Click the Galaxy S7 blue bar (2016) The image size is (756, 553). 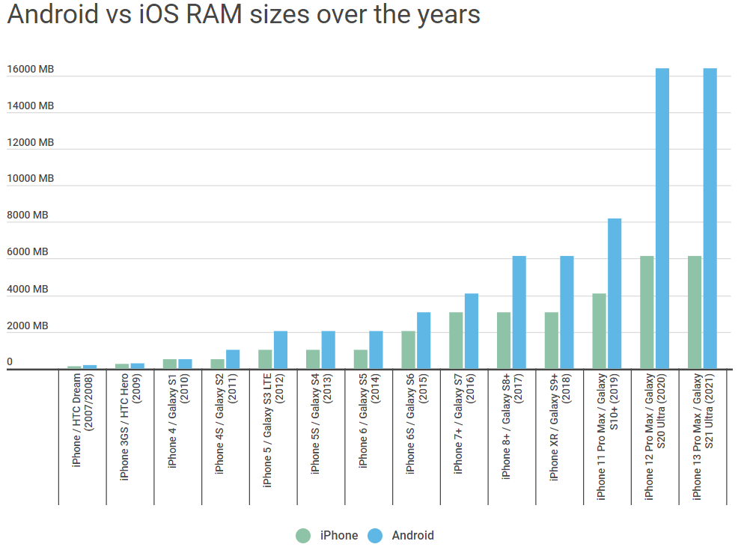[x=471, y=332]
